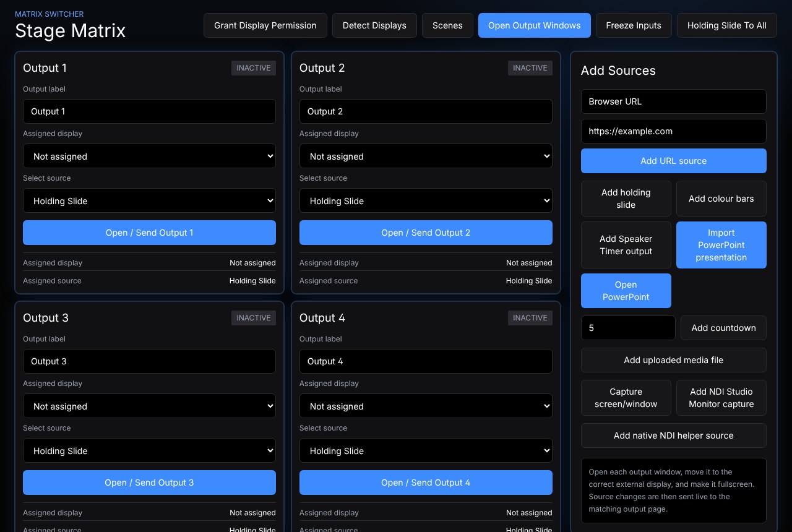
Task: Open Output 1 assigned display dropdown
Action: point(149,157)
